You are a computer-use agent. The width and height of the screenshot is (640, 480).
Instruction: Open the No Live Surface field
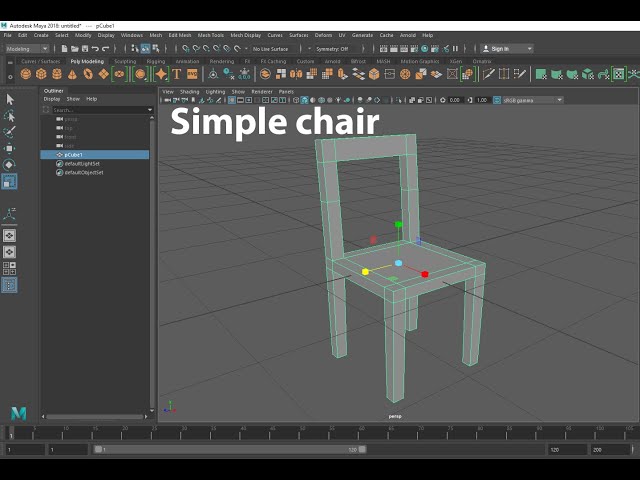[275, 49]
